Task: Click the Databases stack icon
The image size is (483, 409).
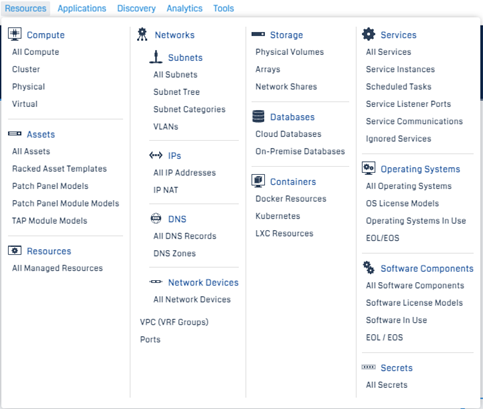Action: [x=258, y=117]
